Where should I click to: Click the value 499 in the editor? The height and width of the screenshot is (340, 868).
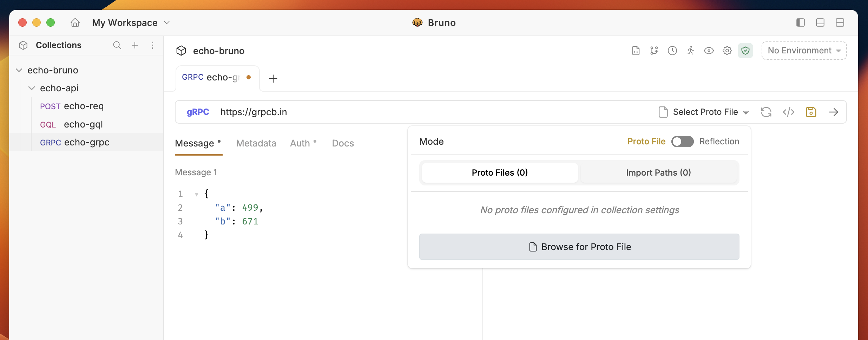(250, 208)
